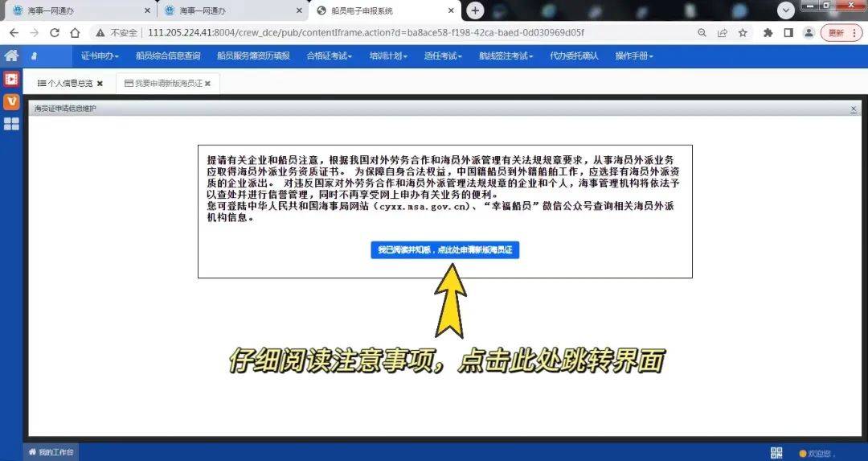Open the extensions puzzle icon
Image resolution: width=868 pixels, height=461 pixels.
coord(768,33)
